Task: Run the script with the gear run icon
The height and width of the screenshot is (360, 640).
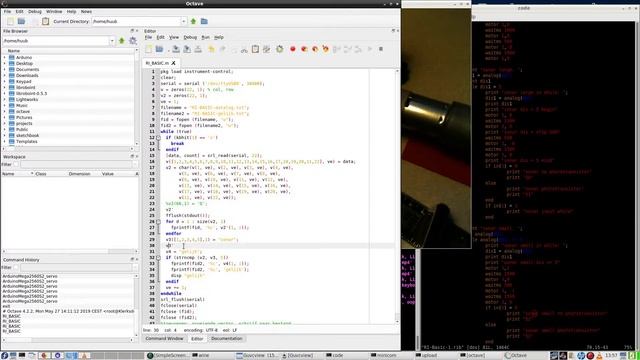Action: click(280, 49)
